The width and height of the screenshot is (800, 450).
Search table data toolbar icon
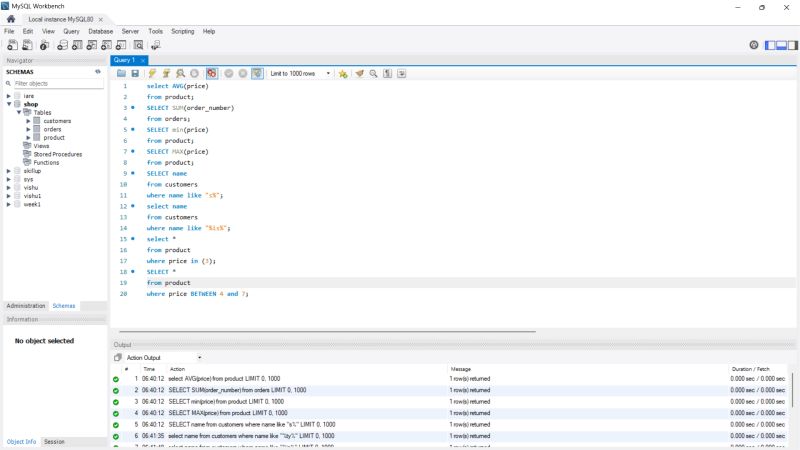138,45
